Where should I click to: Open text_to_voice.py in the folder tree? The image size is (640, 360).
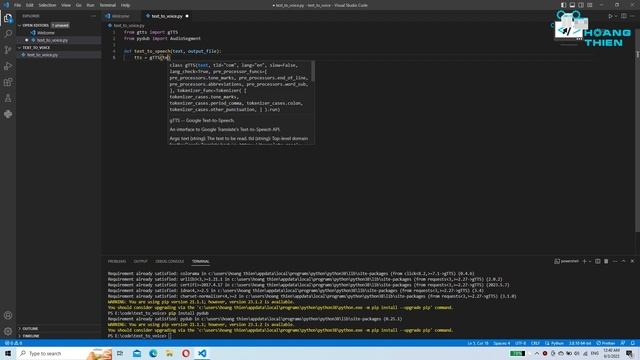click(42, 55)
